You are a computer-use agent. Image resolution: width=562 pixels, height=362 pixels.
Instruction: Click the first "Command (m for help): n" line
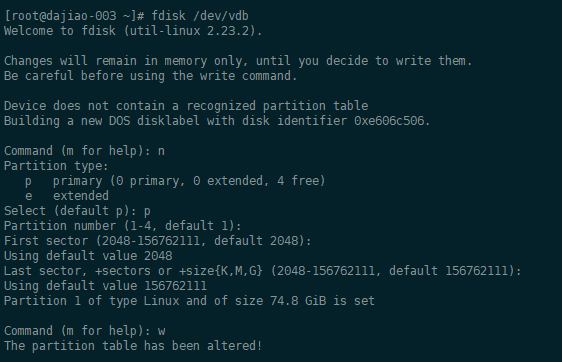tap(84, 151)
